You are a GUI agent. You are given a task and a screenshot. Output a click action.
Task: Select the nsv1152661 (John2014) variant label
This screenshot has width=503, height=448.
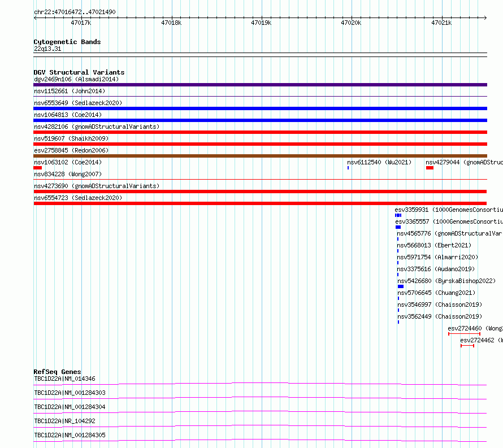(x=70, y=91)
